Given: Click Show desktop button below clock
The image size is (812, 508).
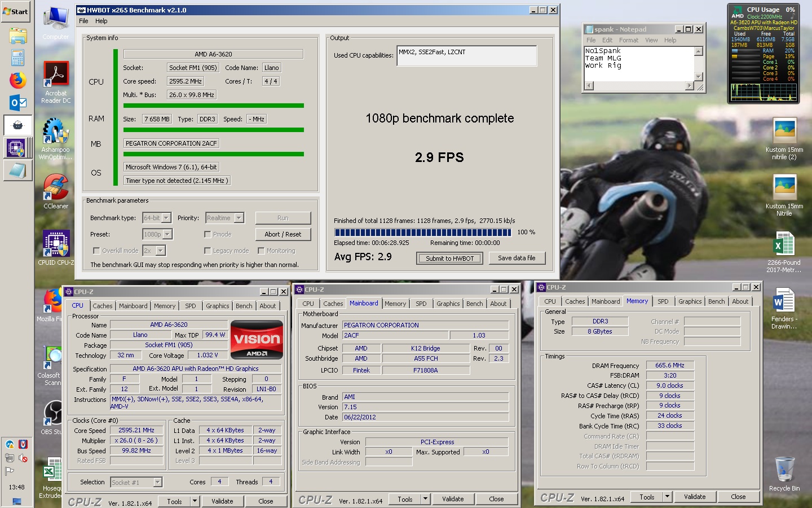Looking at the screenshot, I should pyautogui.click(x=16, y=501).
